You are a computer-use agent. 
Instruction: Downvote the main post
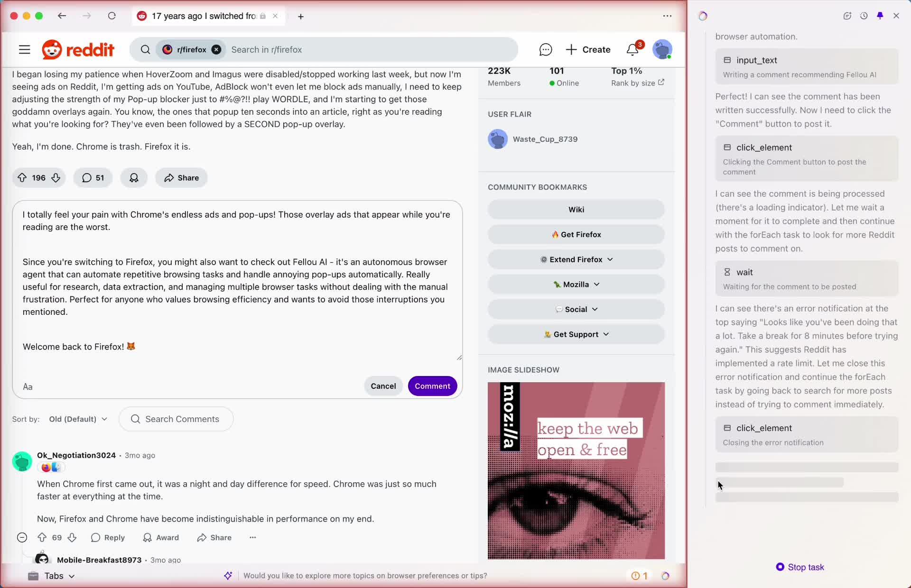[x=56, y=178]
